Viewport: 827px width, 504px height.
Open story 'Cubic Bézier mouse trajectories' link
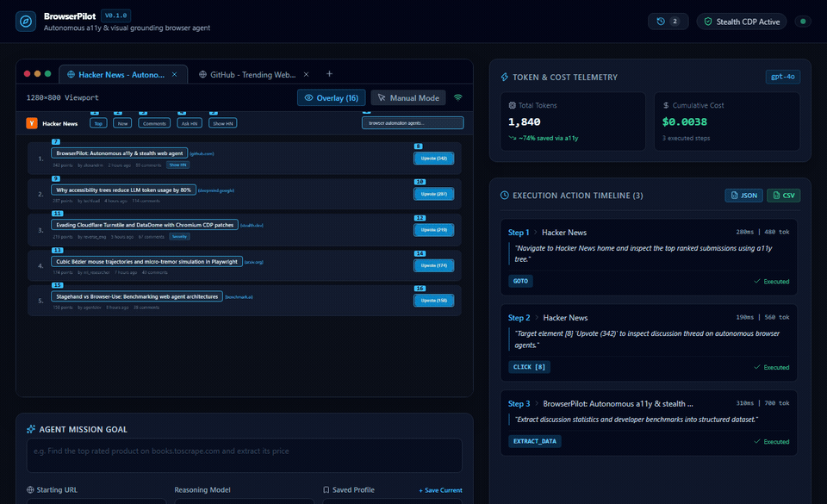[x=146, y=262]
